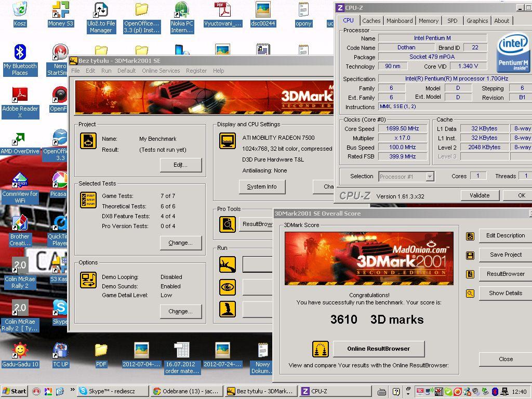Image resolution: width=532 pixels, height=399 pixels.
Task: Open Online Services menu
Action: 161,71
